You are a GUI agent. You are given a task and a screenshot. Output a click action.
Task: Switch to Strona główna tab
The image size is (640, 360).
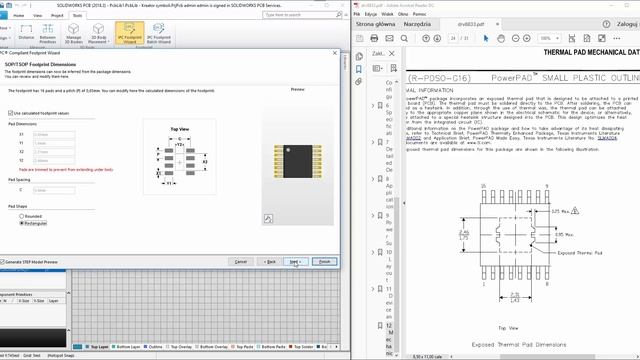point(376,24)
